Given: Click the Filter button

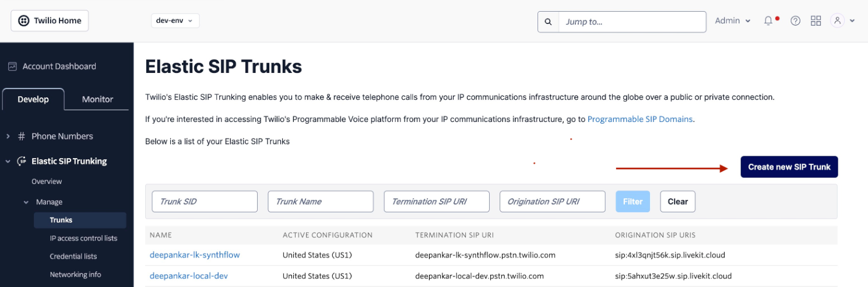Looking at the screenshot, I should click(632, 201).
